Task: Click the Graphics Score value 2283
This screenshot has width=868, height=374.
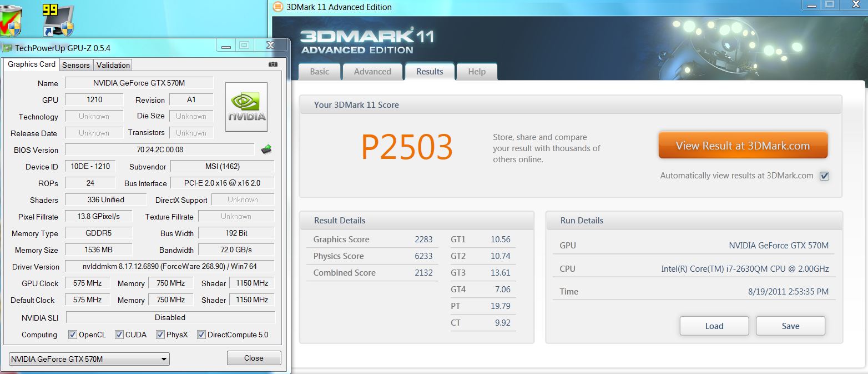Action: point(423,240)
